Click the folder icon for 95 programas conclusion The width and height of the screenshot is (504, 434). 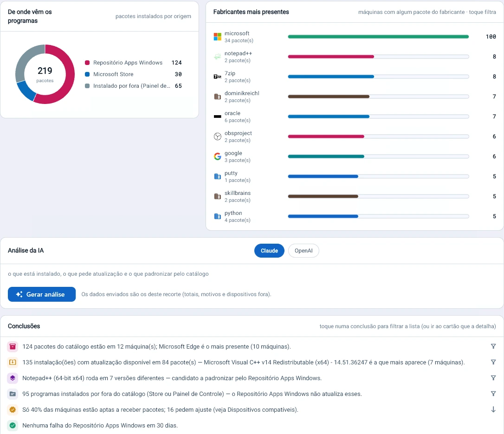click(13, 394)
